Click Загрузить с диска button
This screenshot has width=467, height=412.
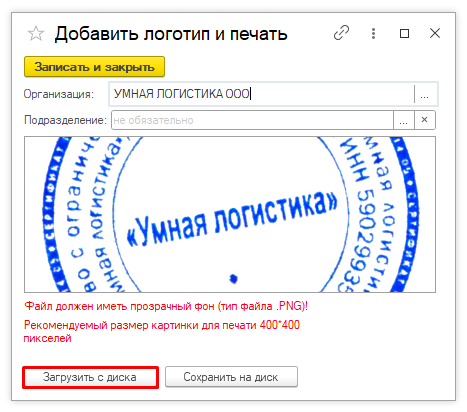click(90, 377)
